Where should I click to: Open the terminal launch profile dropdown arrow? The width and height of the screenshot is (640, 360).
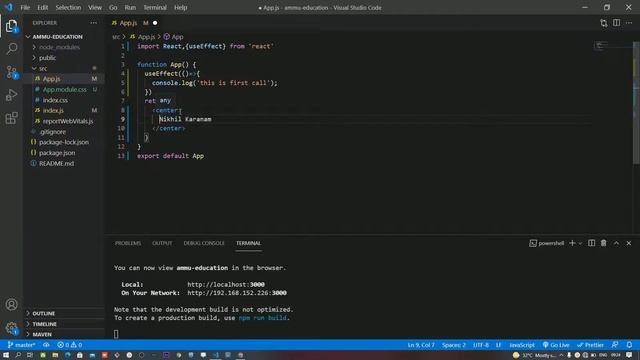pyautogui.click(x=580, y=243)
